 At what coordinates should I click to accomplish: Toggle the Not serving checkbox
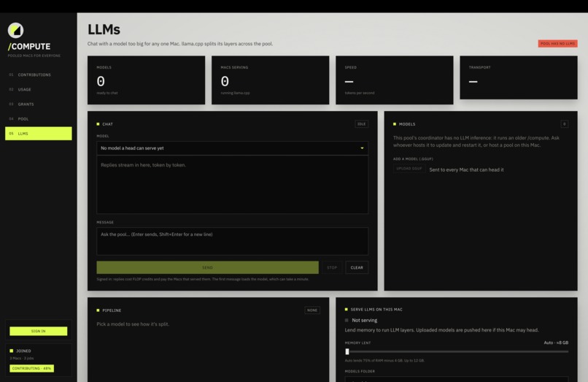pyautogui.click(x=347, y=321)
